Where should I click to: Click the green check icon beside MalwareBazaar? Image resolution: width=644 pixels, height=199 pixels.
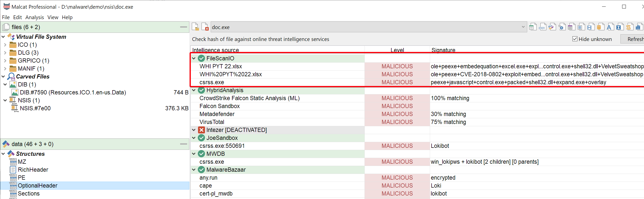point(201,170)
